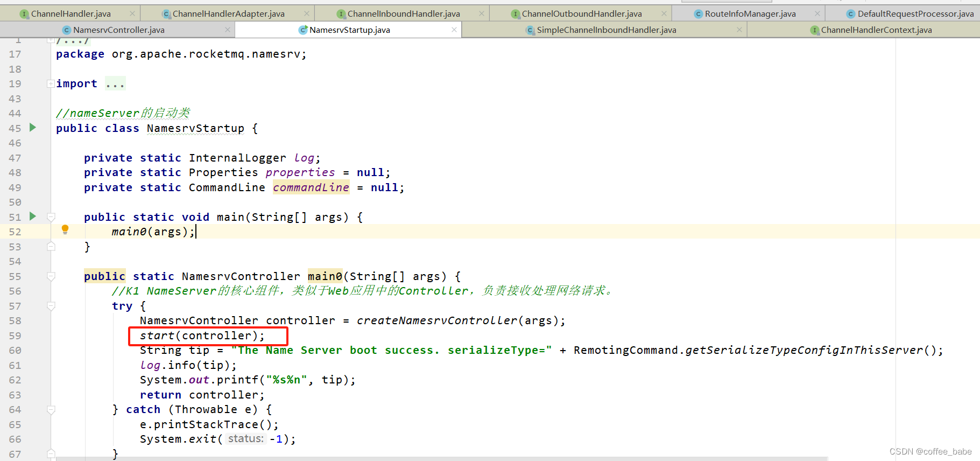980x461 pixels.
Task: Select NamesrvStartup.java tab
Action: [349, 30]
